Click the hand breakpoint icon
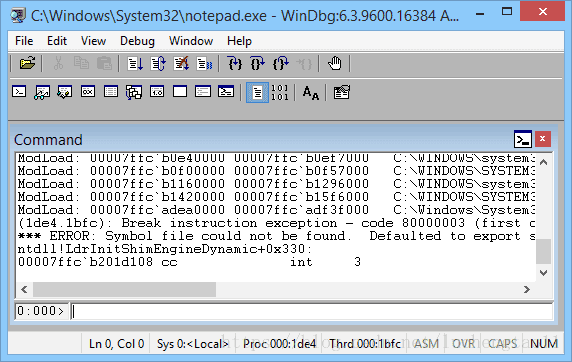Viewport: 572px width, 362px height. (335, 63)
